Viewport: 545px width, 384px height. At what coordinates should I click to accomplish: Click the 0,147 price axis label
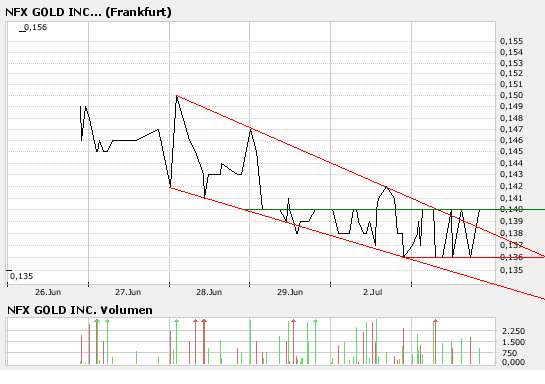click(511, 130)
